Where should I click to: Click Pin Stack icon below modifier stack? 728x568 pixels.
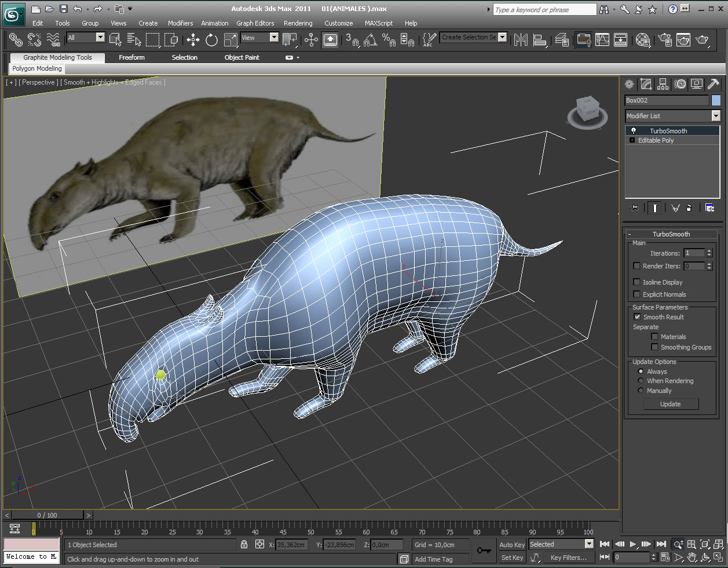634,208
